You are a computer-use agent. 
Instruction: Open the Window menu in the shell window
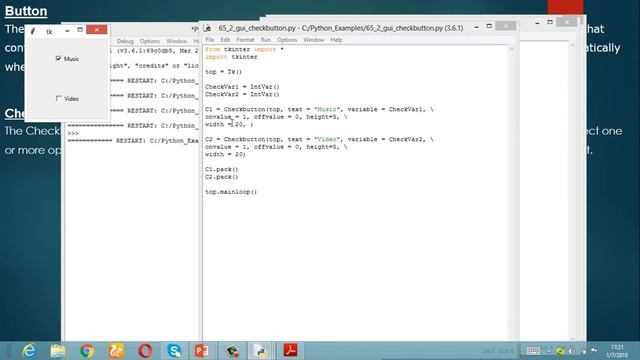click(176, 41)
